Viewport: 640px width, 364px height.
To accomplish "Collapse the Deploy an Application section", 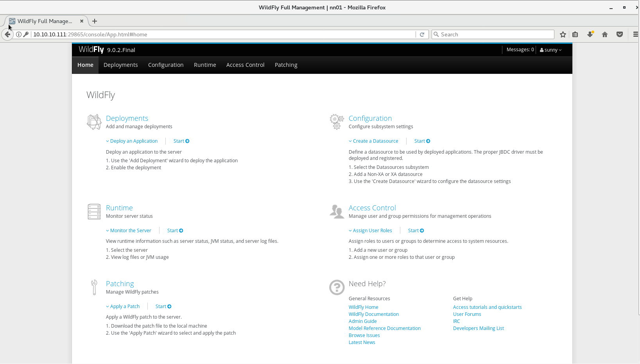I will pyautogui.click(x=132, y=141).
